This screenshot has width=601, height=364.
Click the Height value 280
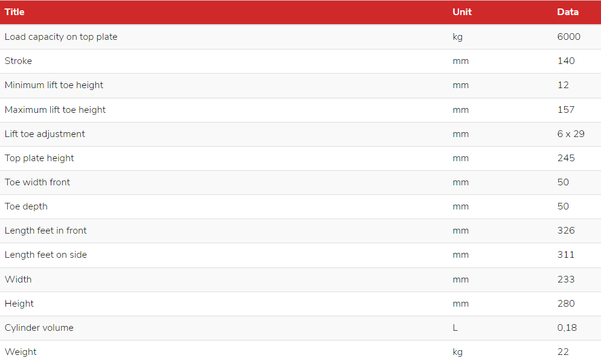(566, 304)
